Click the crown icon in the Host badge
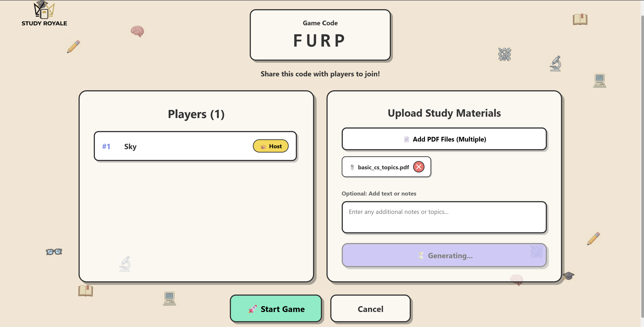Screen dimensions: 644x327 (x=263, y=147)
